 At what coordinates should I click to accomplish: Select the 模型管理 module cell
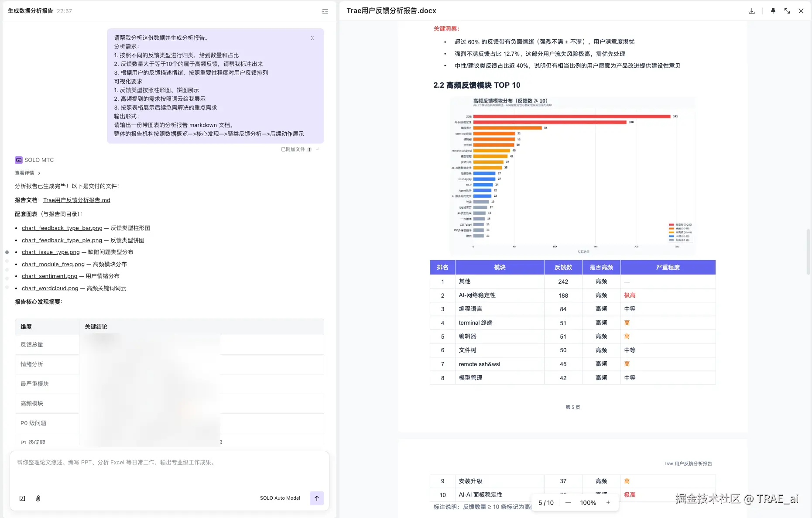(x=500, y=378)
